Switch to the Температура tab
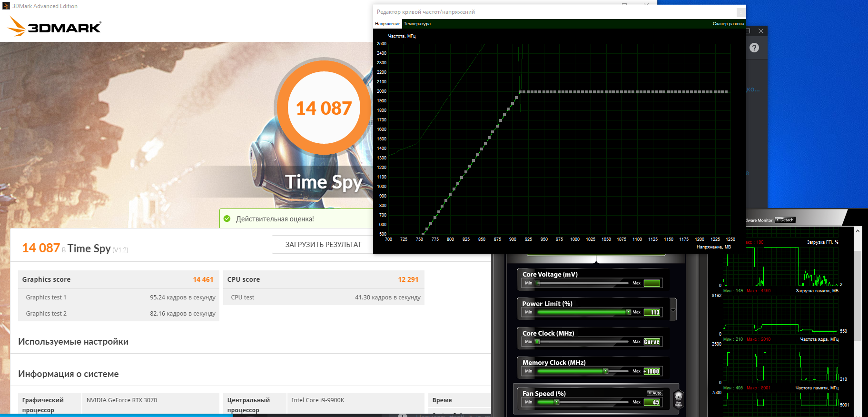This screenshot has height=417, width=868. [417, 24]
